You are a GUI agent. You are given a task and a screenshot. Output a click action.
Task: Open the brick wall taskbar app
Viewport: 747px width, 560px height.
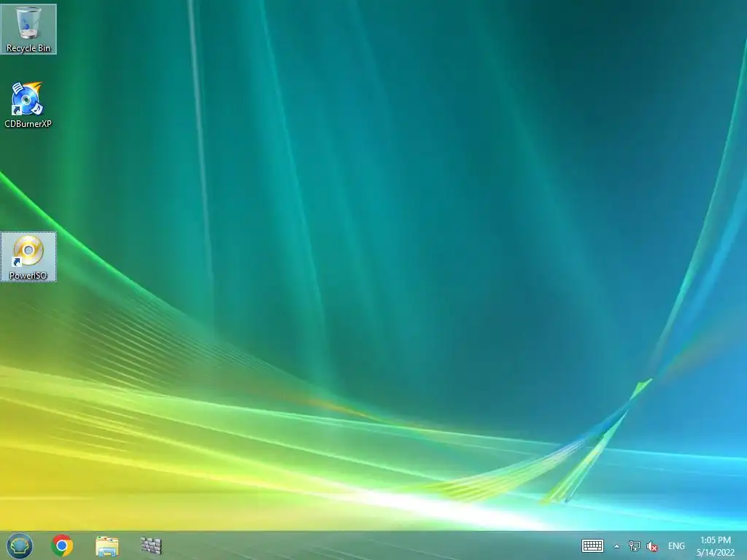151,545
